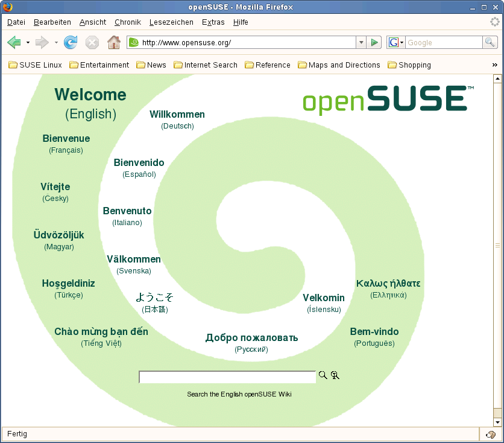Click the vertical scrollbar thumb
Screen dimensions: 504x443
point(497,246)
